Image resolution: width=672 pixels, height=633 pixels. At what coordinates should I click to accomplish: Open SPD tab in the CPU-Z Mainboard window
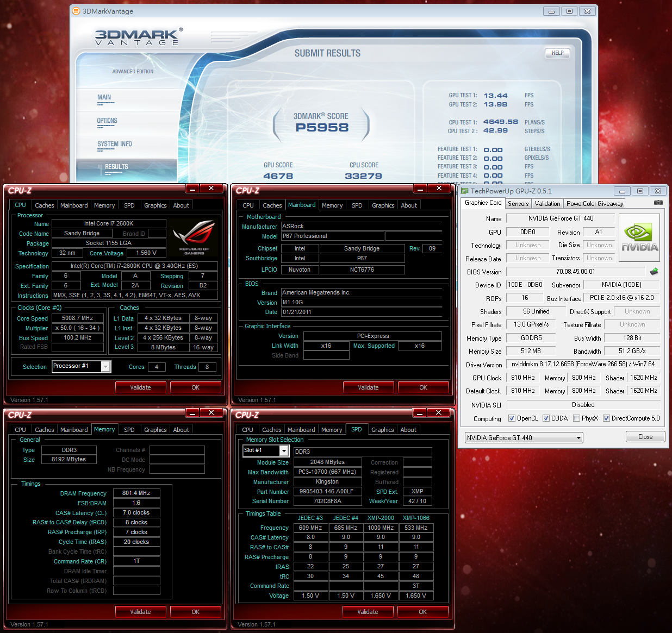click(357, 205)
